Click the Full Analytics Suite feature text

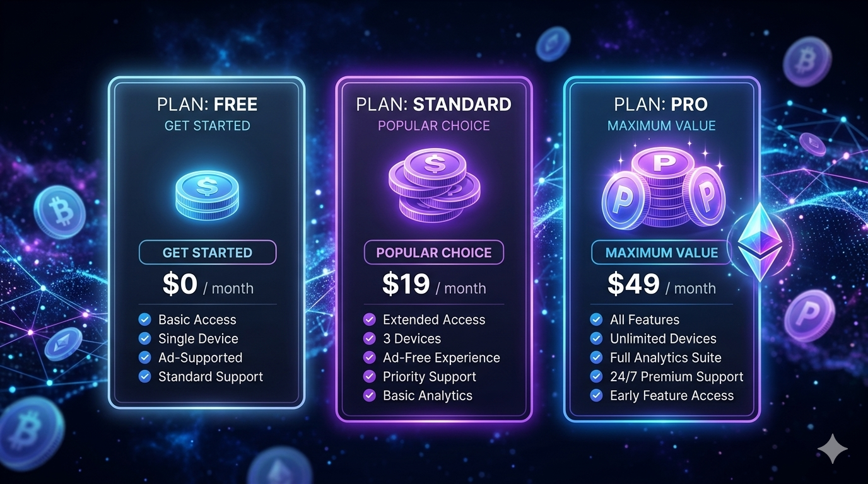point(666,357)
